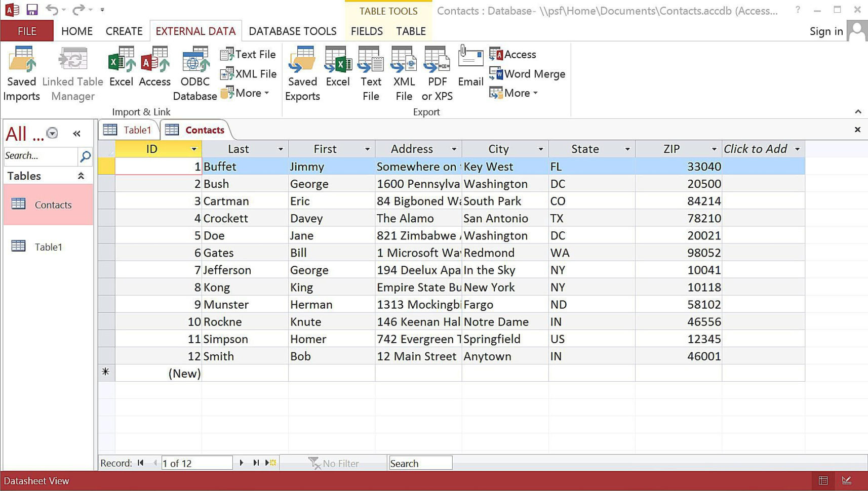Open the All Access Objects category menu

pos(51,133)
